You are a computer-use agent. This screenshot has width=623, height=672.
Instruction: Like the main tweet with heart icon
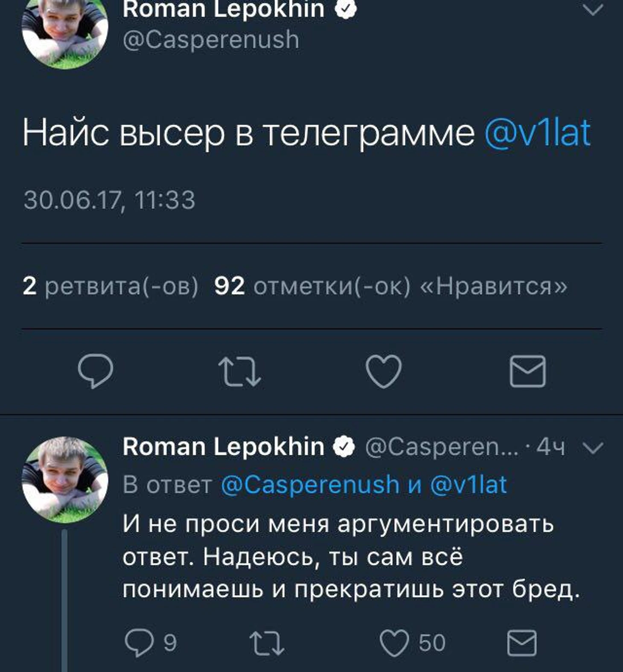384,371
